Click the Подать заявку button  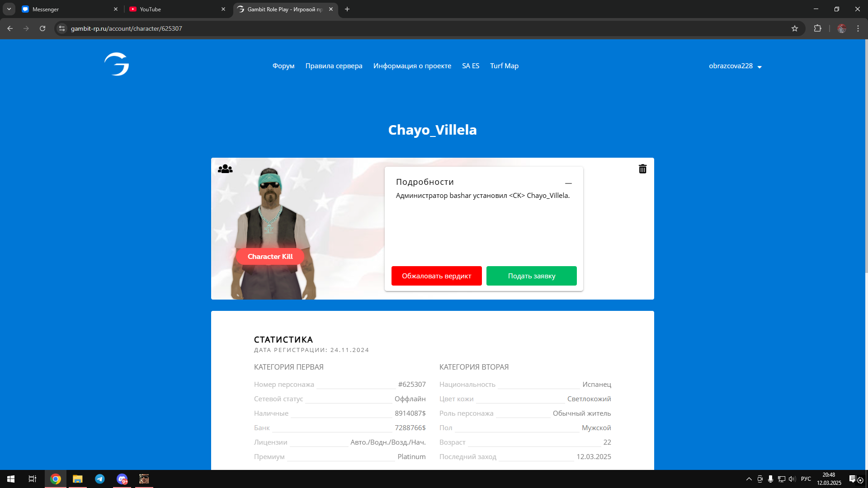point(531,276)
